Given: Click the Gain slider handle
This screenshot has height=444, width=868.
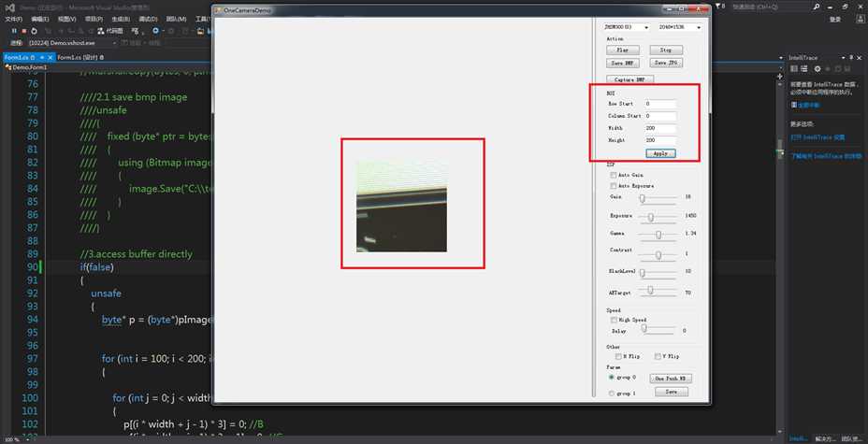Looking at the screenshot, I should pos(643,198).
